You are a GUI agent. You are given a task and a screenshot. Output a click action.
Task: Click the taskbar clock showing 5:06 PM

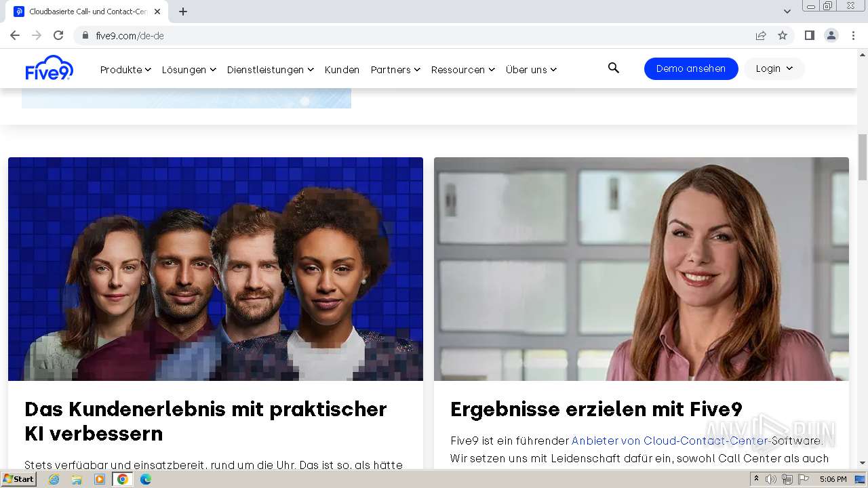click(833, 479)
